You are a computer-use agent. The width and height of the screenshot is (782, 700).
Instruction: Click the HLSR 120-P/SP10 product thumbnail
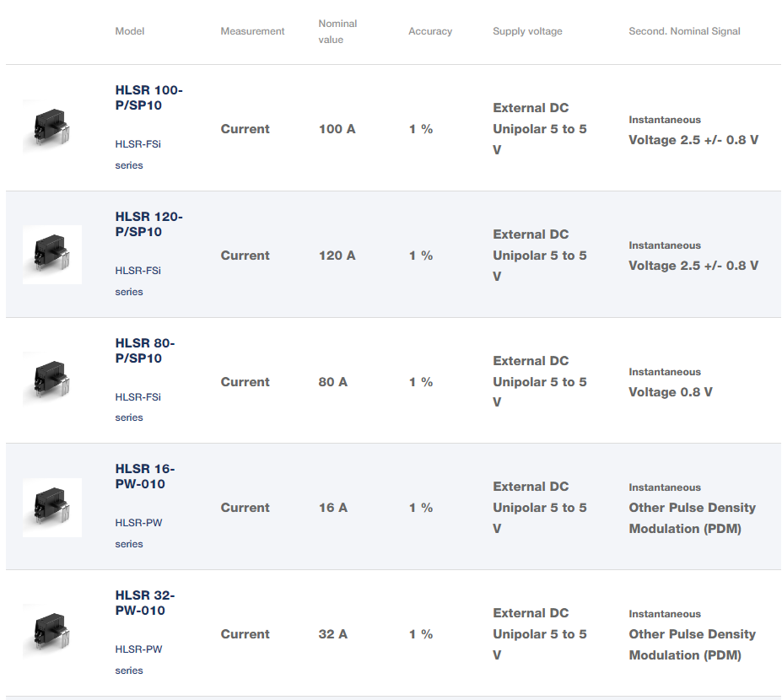tap(51, 255)
